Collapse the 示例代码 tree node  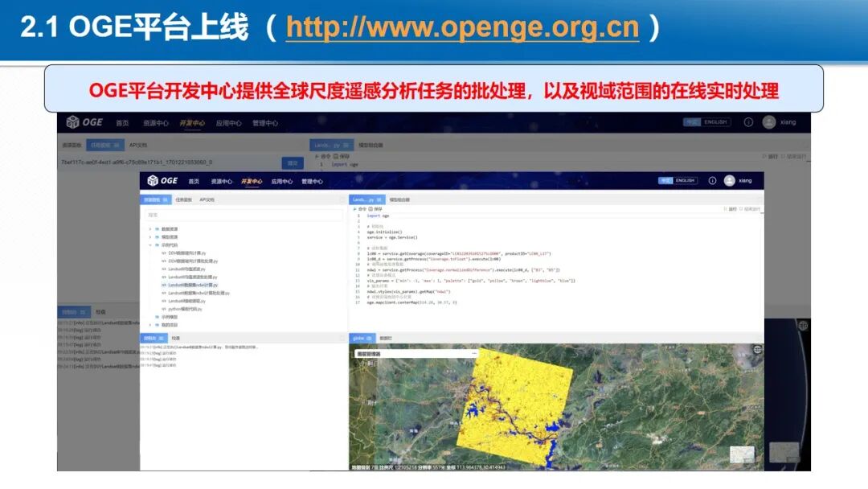click(x=150, y=244)
